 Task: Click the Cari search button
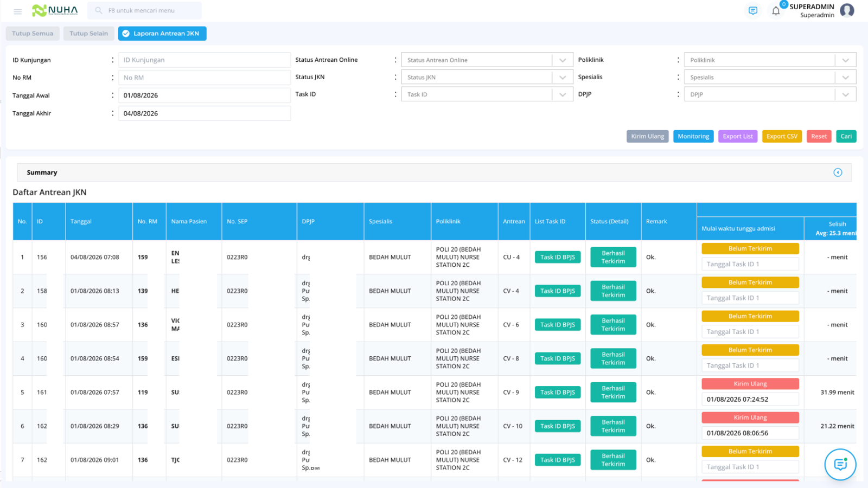[x=846, y=137]
